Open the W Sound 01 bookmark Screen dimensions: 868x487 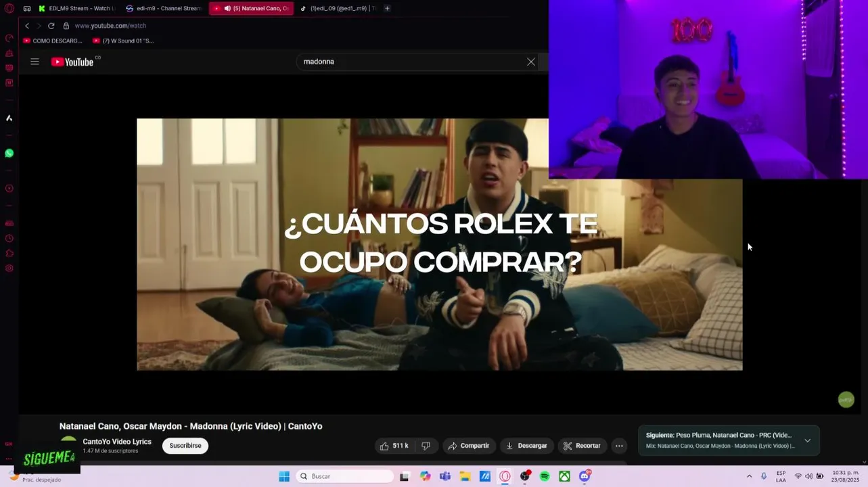click(123, 41)
